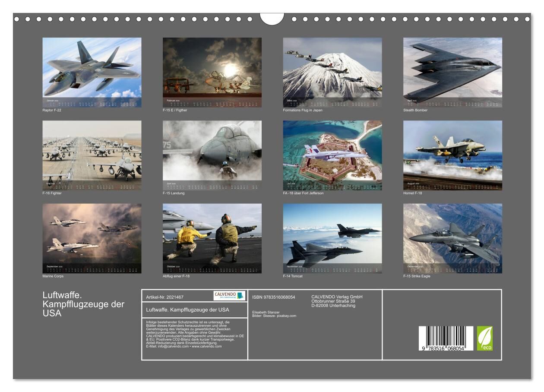The image size is (544, 392).
Task: Click the Artikel-Nr. 2021467 field
Action: 165,297
